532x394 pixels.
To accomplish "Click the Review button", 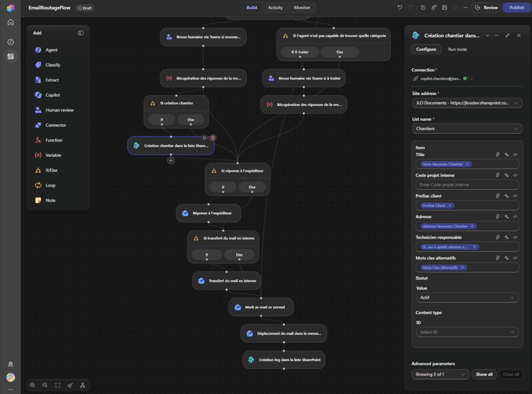I will pyautogui.click(x=486, y=7).
